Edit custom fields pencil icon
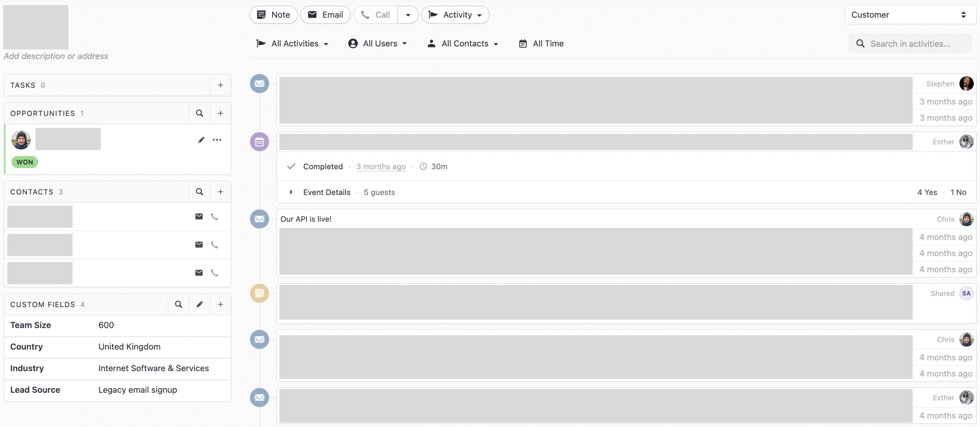This screenshot has height=427, width=980. pos(199,304)
